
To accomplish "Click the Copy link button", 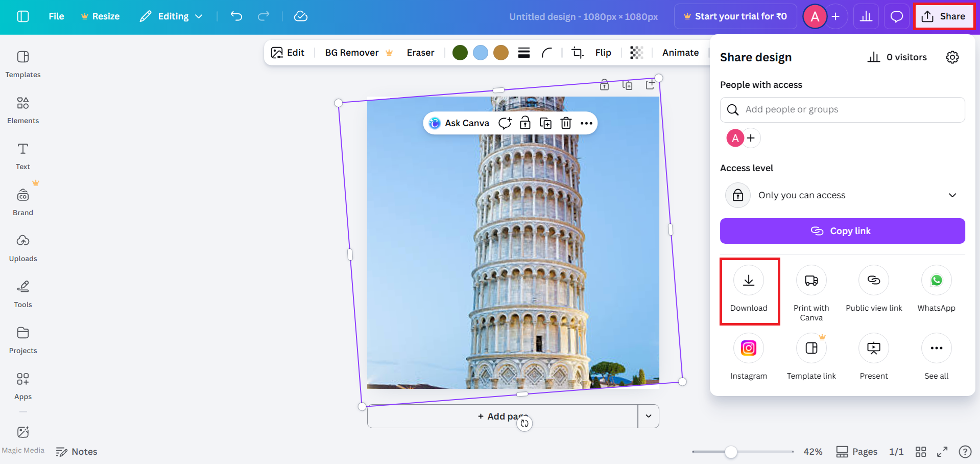I will [x=842, y=230].
